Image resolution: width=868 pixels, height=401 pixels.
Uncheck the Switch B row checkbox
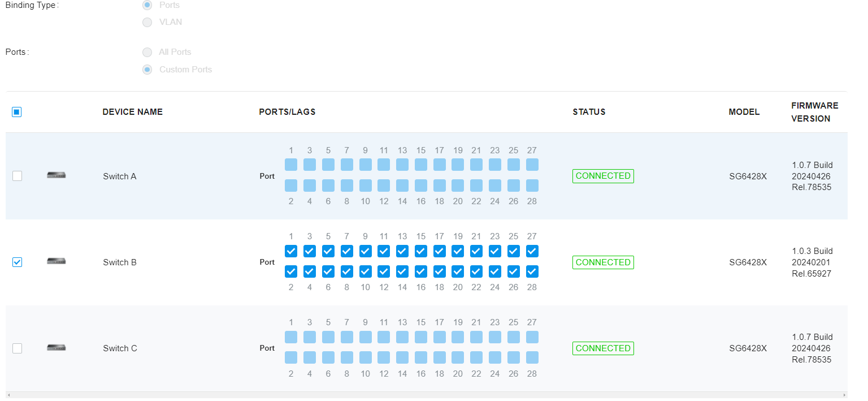pos(17,262)
